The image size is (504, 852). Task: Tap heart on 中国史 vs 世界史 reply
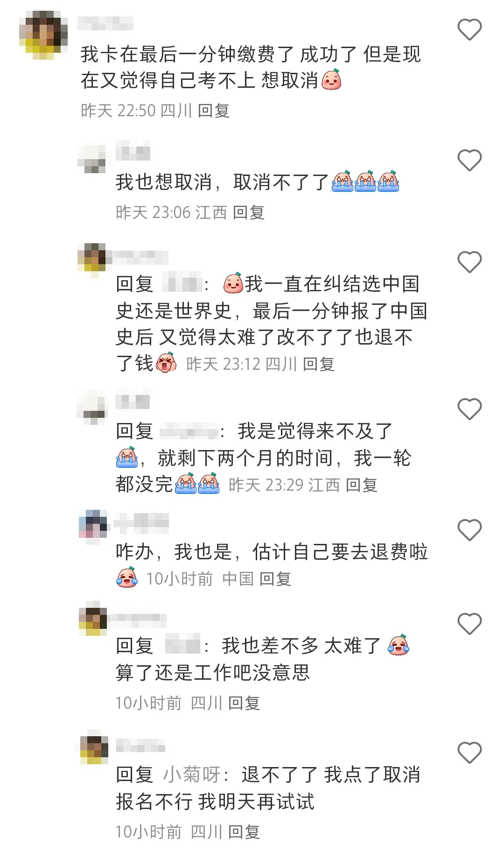coord(469,262)
